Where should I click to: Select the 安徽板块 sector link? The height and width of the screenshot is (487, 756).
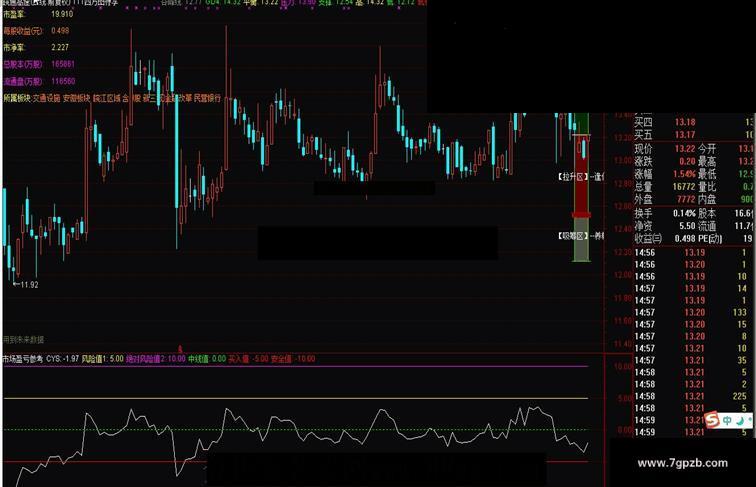(x=76, y=98)
